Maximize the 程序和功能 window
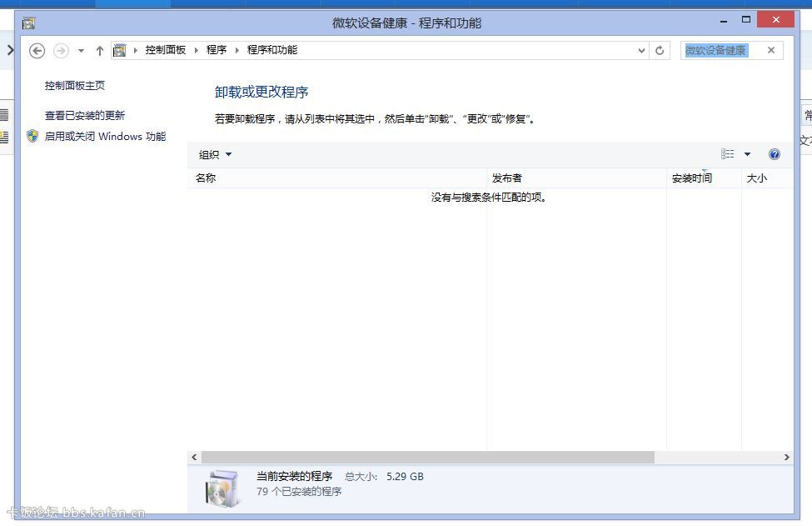 pos(745,20)
